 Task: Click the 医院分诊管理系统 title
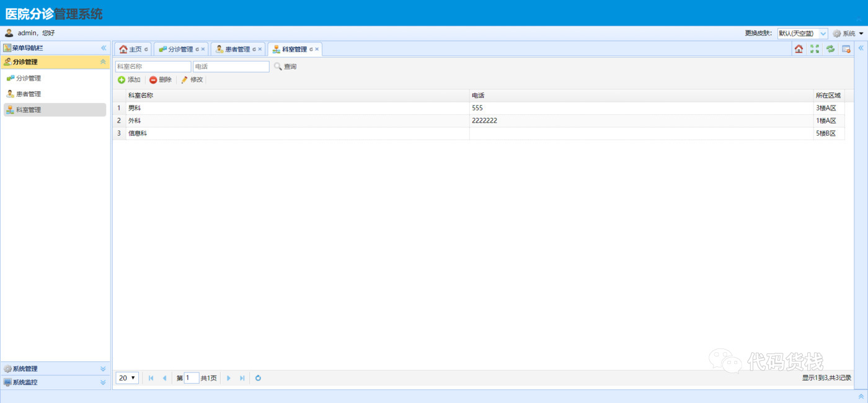54,14
